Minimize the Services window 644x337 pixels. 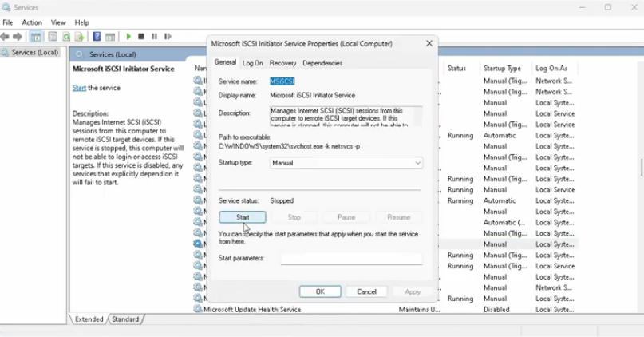582,7
